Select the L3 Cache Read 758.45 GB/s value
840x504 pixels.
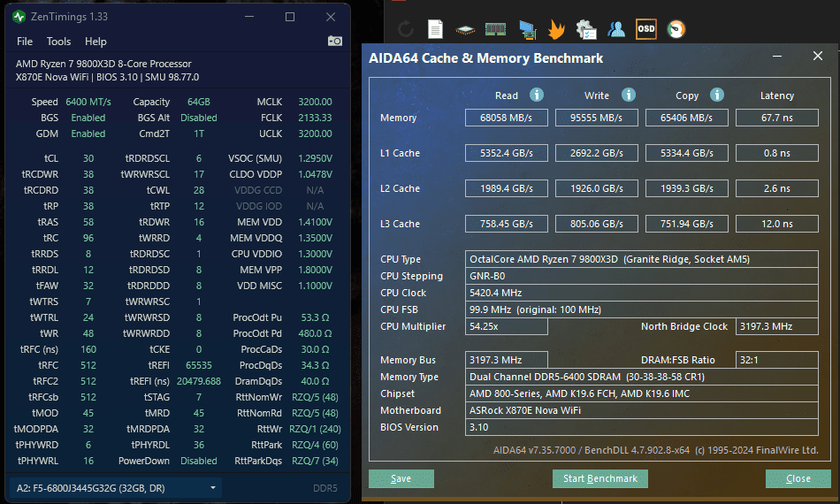507,224
